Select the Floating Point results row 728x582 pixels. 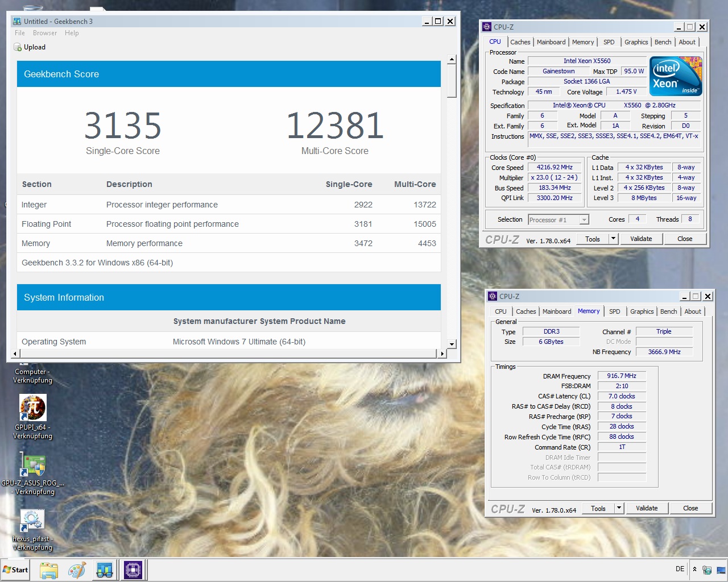coord(229,224)
